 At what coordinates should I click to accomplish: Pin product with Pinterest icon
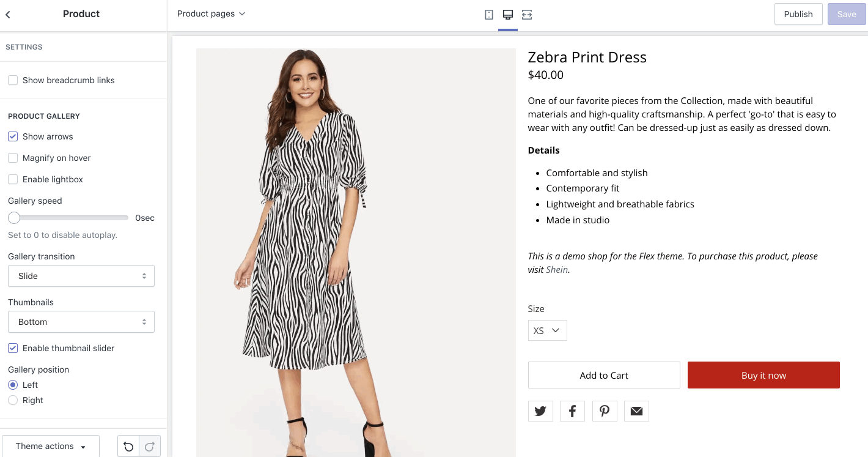tap(605, 411)
